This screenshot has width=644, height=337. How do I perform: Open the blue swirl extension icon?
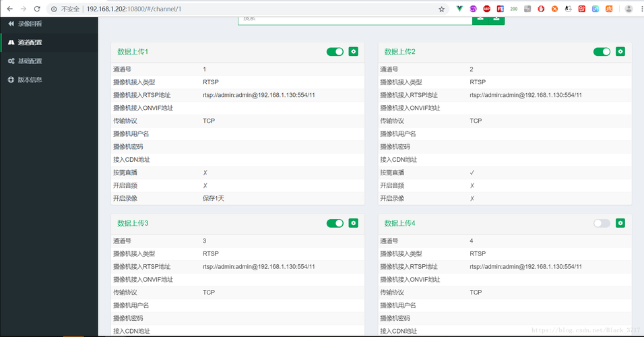click(595, 9)
